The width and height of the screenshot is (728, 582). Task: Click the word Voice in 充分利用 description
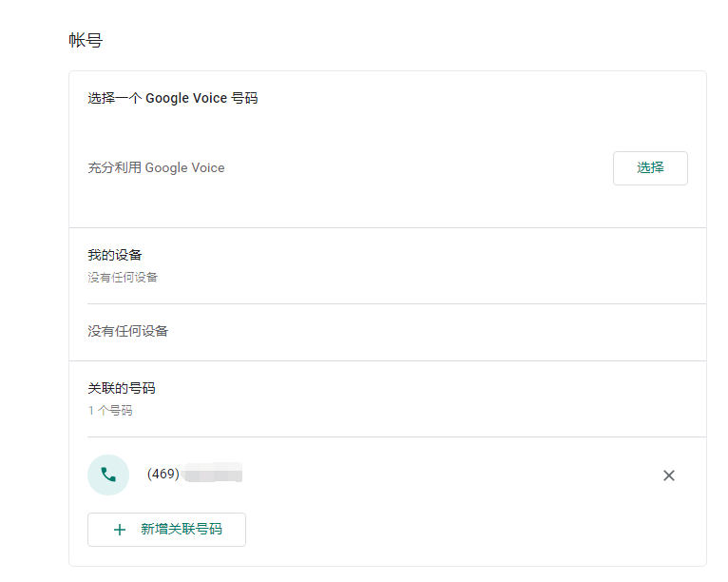coord(208,167)
